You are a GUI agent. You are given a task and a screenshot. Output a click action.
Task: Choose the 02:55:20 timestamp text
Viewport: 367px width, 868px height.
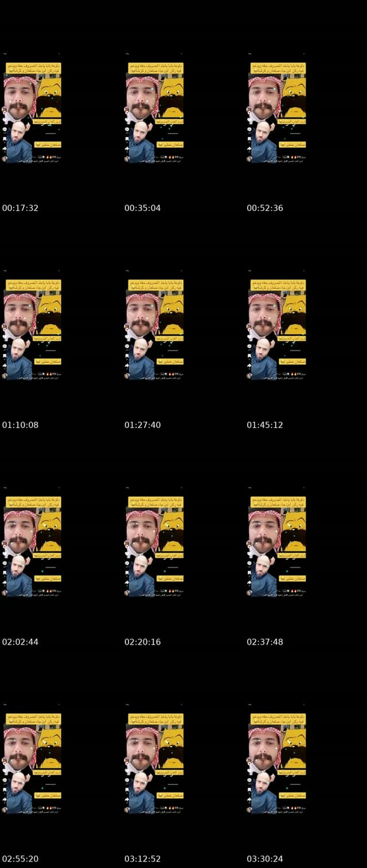(x=20, y=859)
